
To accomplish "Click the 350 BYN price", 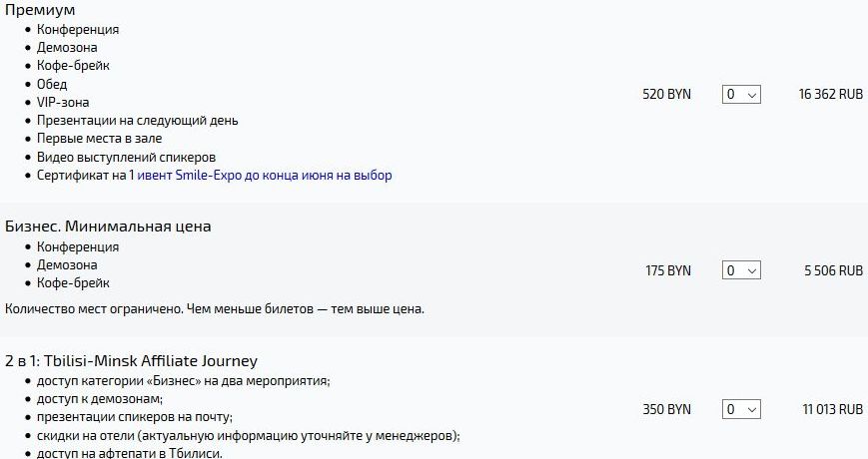I will click(x=666, y=409).
